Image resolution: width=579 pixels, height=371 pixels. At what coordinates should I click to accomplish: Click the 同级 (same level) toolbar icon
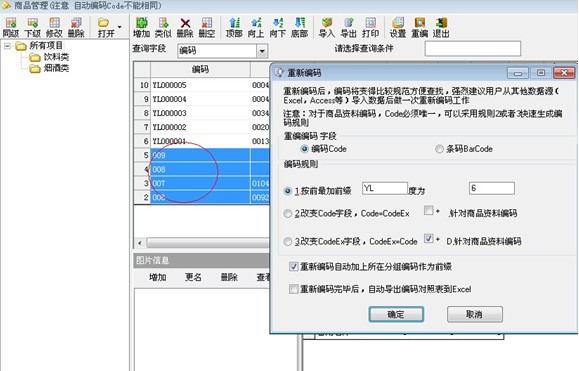11,27
